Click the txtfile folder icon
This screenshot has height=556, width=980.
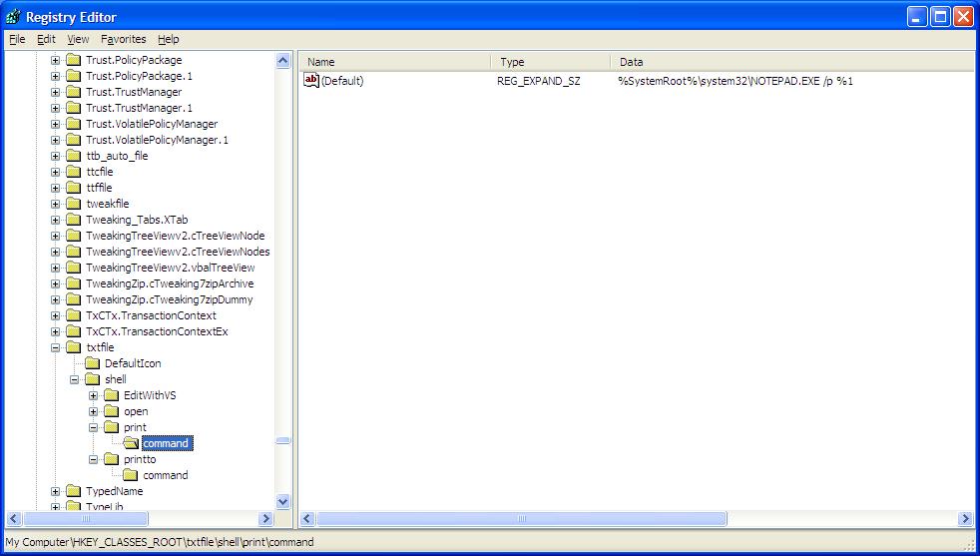tap(74, 347)
